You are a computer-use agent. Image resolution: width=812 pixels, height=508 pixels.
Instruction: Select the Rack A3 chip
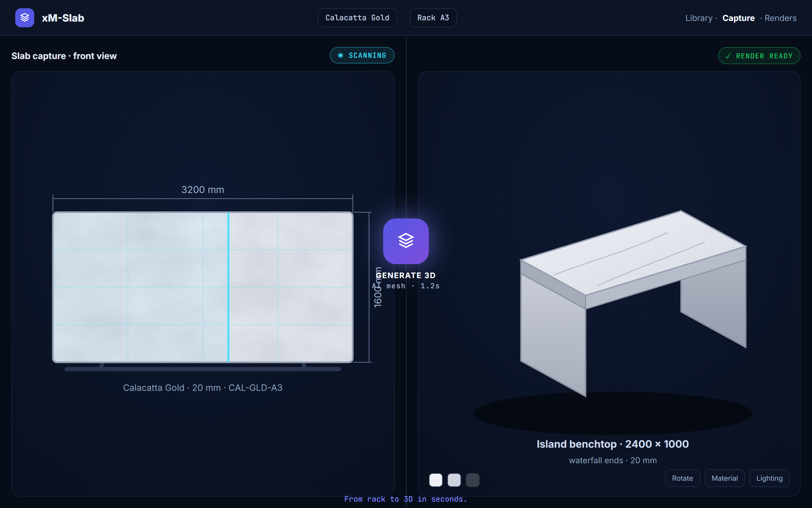pyautogui.click(x=433, y=18)
